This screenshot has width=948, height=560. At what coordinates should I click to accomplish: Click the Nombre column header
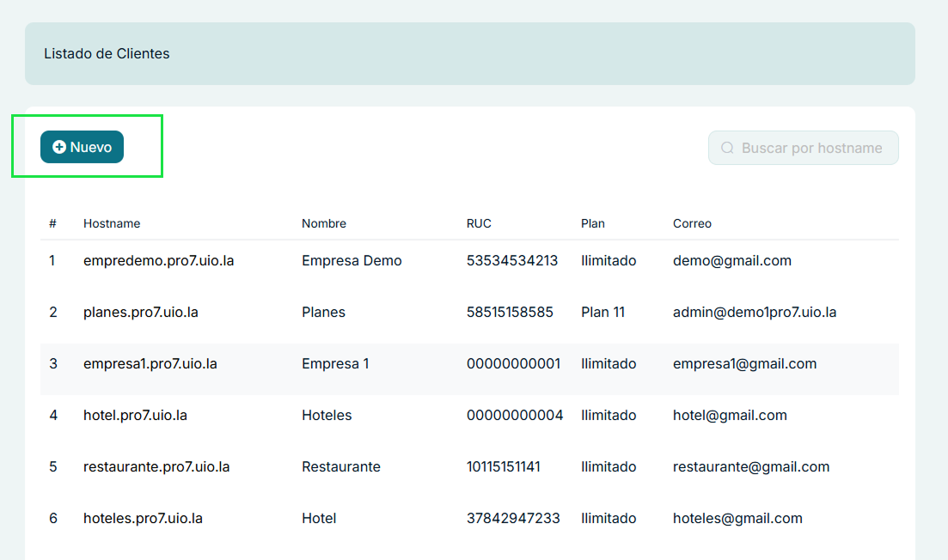coord(323,223)
